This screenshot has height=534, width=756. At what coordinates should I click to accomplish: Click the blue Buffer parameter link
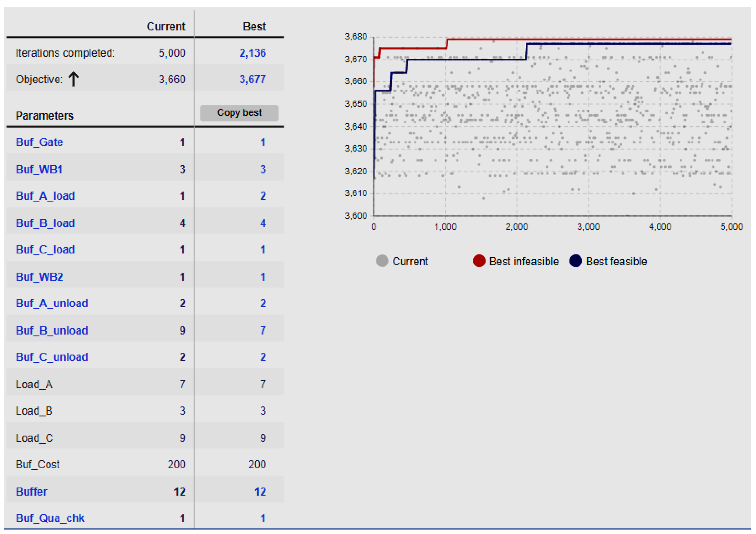(31, 492)
